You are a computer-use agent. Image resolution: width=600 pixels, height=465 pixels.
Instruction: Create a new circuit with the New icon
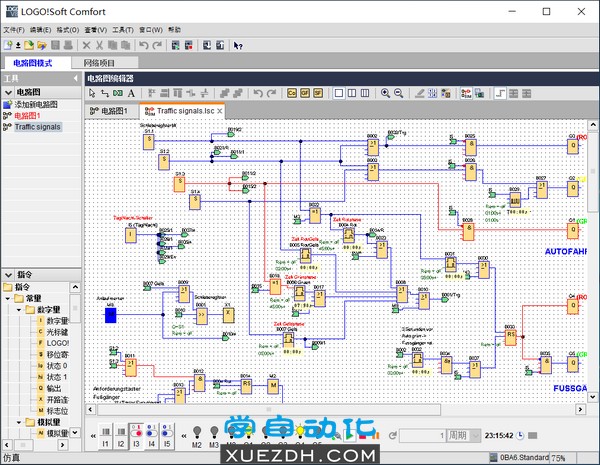pos(8,45)
